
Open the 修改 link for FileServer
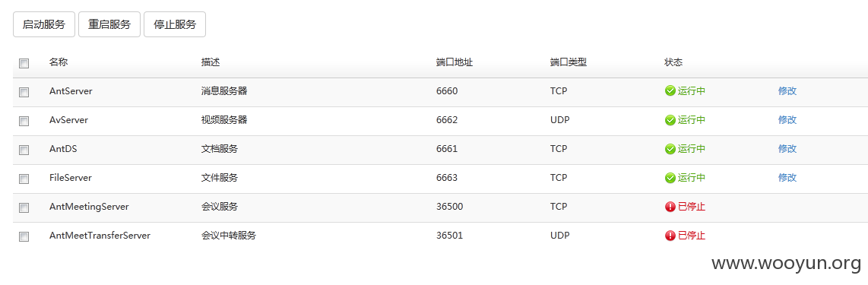click(x=787, y=178)
